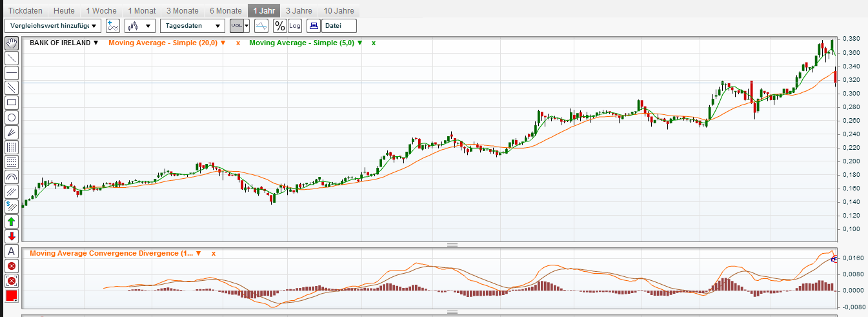Select the text annotation tool

tap(12, 251)
